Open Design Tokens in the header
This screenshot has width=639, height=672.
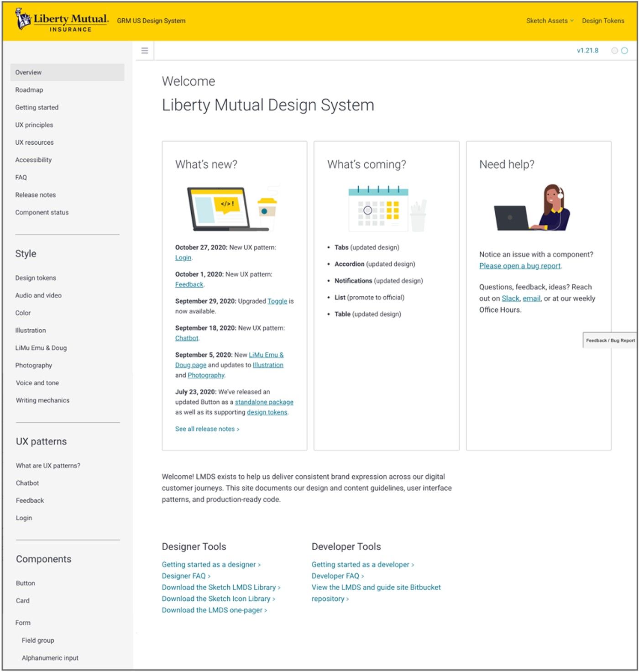tap(603, 21)
